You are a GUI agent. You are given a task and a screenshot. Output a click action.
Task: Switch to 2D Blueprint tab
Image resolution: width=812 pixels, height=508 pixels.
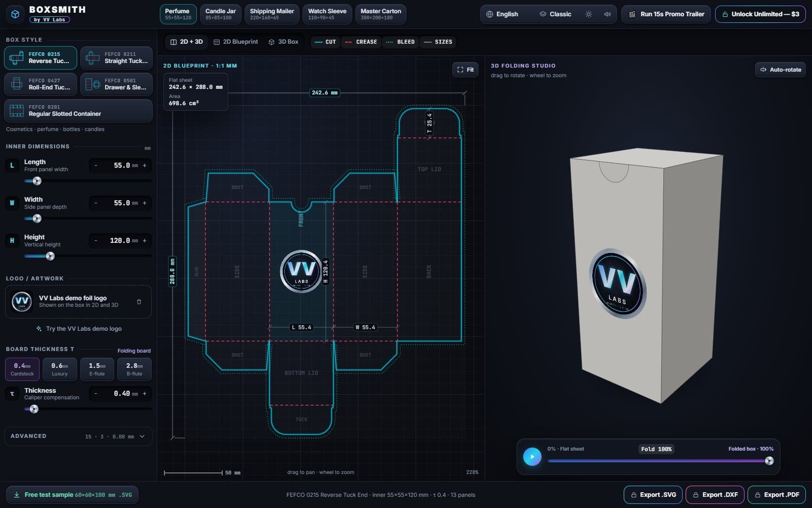(236, 42)
